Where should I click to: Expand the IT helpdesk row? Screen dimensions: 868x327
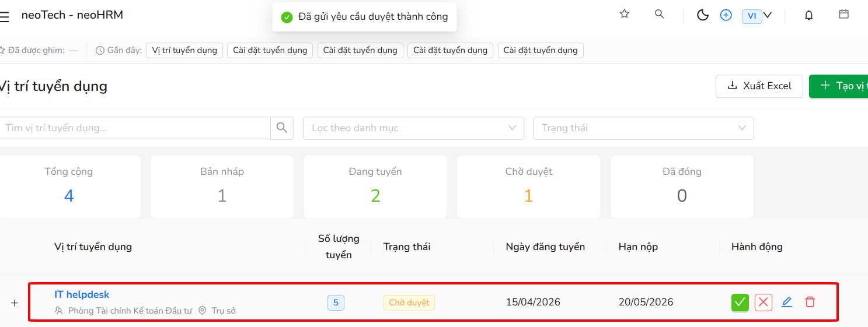(15, 303)
